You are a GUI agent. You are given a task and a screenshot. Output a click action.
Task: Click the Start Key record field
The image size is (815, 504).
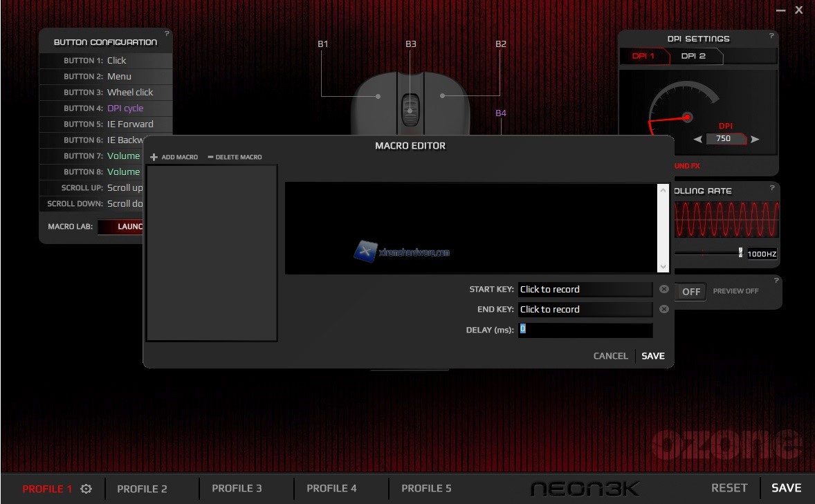[585, 290]
